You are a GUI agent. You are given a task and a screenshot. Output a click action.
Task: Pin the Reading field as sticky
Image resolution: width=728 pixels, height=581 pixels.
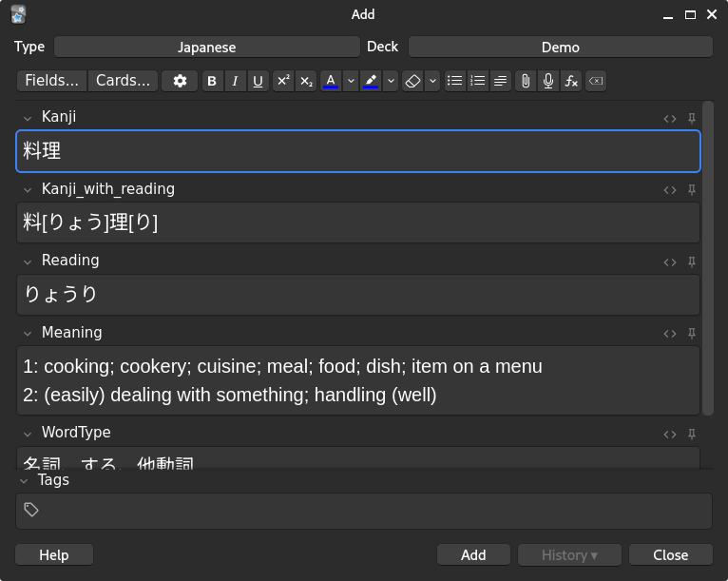(692, 261)
